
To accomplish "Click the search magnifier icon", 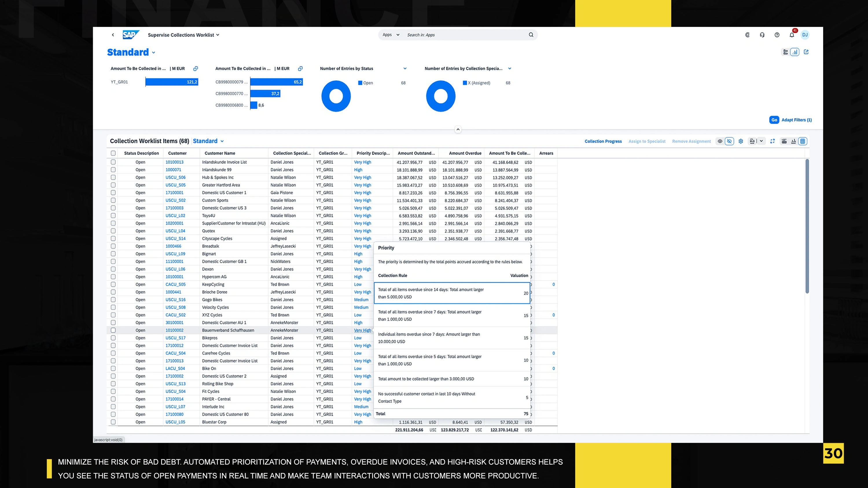I will [x=531, y=35].
